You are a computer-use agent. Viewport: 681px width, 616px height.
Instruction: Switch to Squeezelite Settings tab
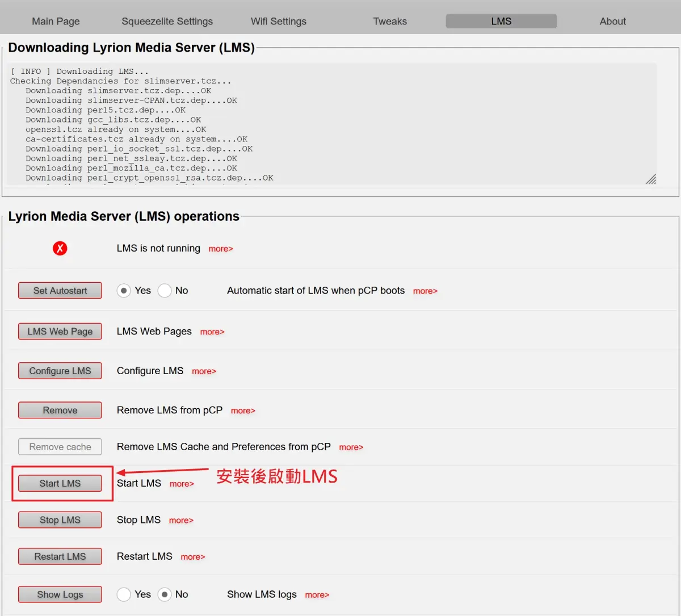tap(167, 21)
